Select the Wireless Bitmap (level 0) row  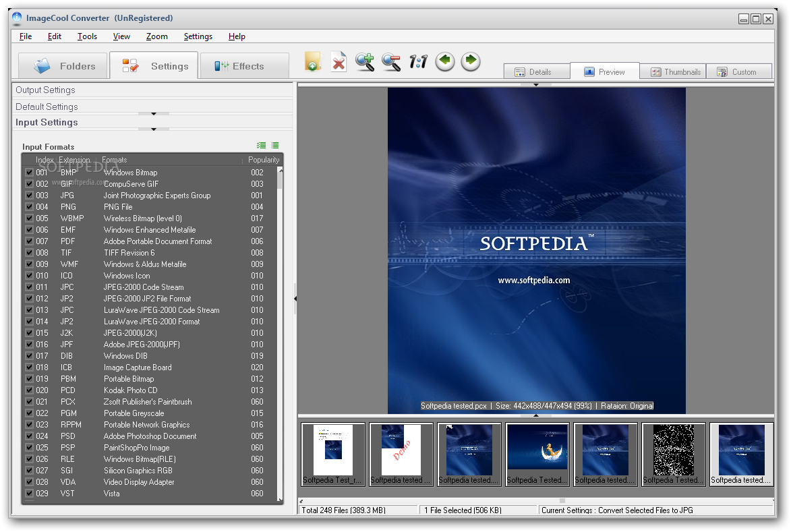[x=150, y=218]
